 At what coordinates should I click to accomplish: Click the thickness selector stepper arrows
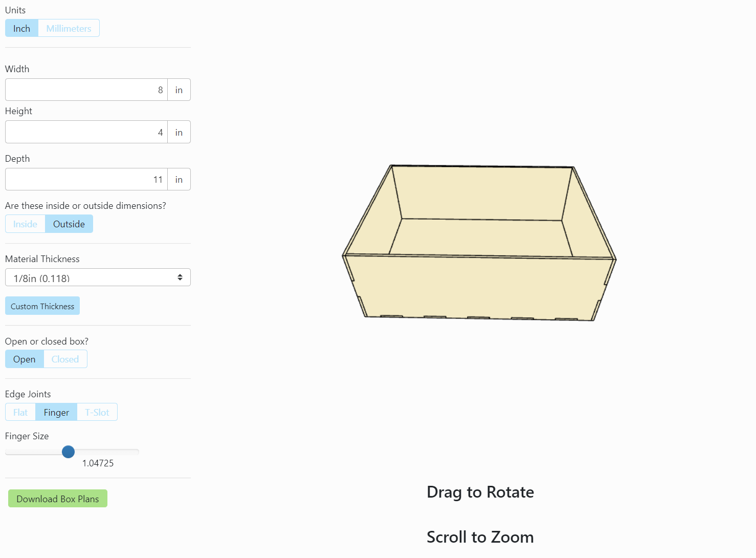(180, 277)
